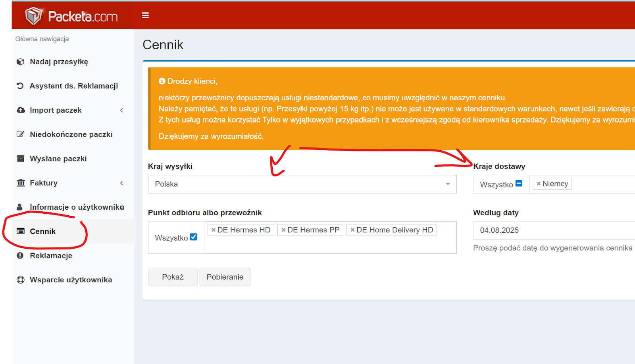This screenshot has height=364, width=635.
Task: Click the Według daty date field
Action: pyautogui.click(x=554, y=230)
